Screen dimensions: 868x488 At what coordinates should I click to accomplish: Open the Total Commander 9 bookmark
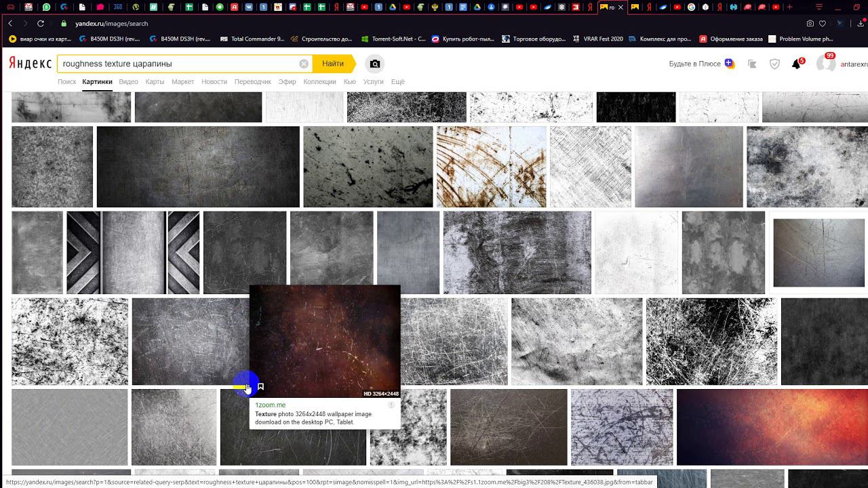[252, 39]
